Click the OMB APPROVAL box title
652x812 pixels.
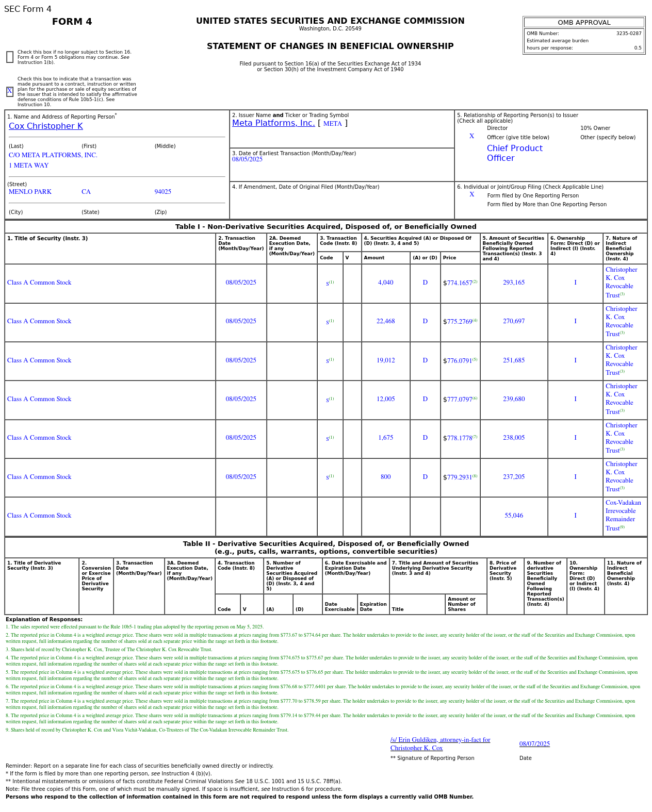point(584,23)
